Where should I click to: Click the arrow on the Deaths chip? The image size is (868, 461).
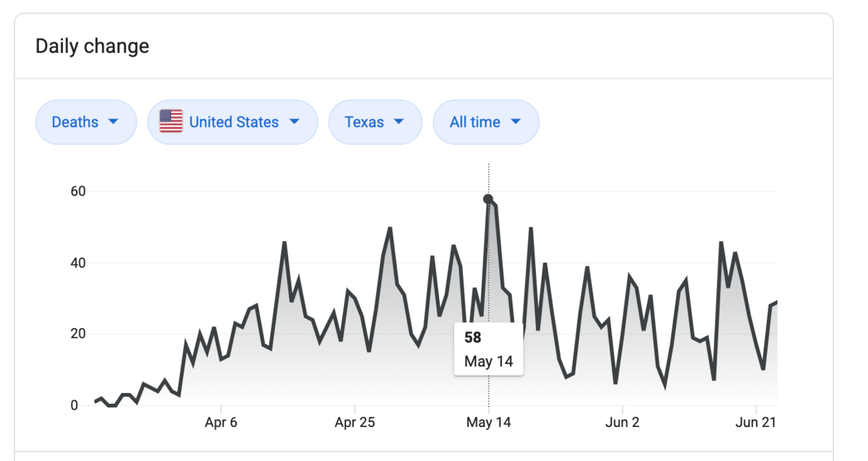coord(113,122)
